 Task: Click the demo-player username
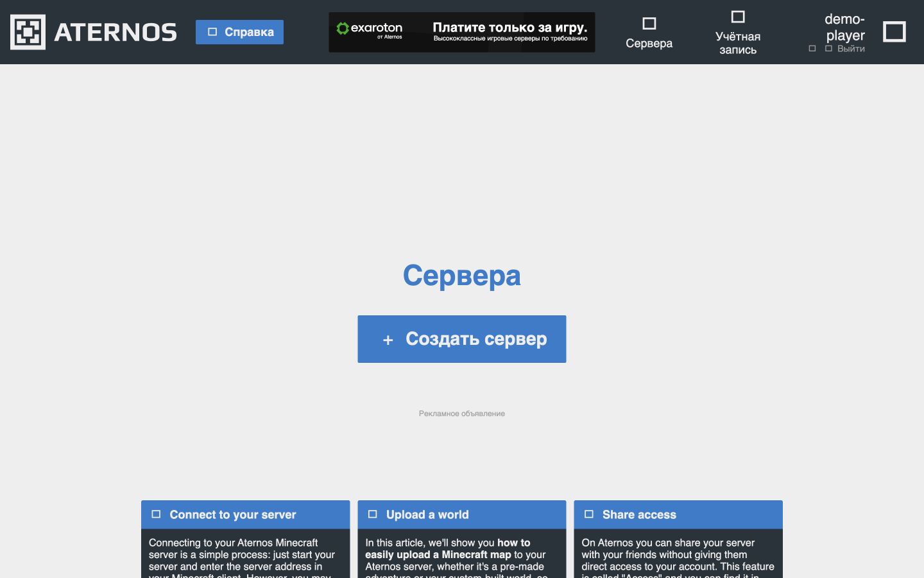click(x=844, y=27)
